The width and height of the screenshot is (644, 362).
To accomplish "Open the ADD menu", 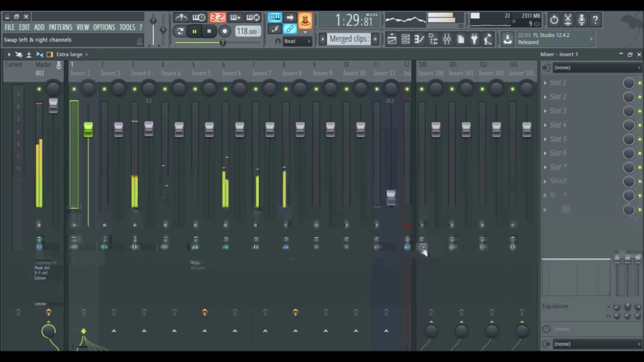I will tap(39, 27).
